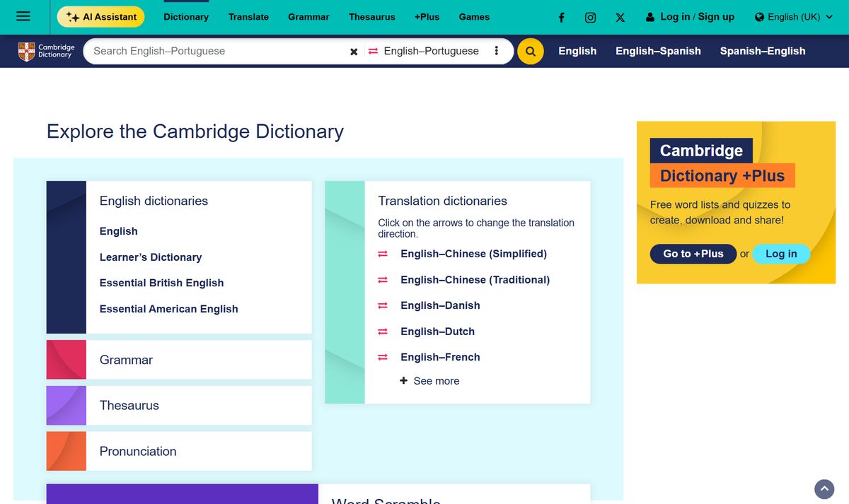
Task: Swap direction arrows for English–Danish
Action: pos(383,305)
